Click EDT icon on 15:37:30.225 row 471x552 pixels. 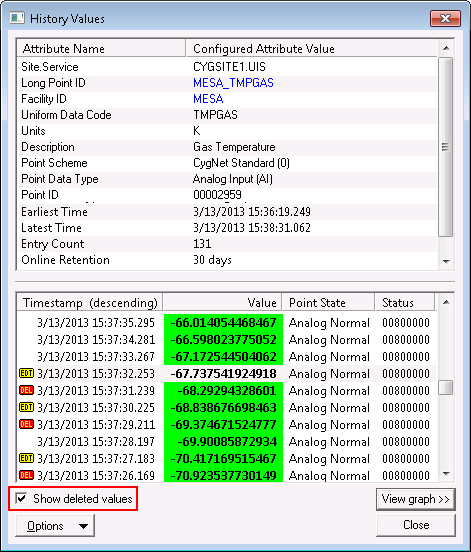[26, 407]
